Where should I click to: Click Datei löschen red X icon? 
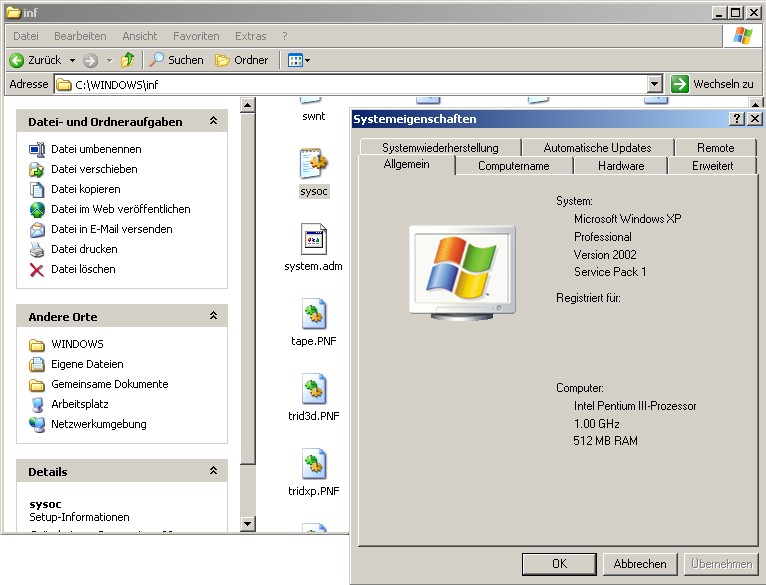point(37,270)
